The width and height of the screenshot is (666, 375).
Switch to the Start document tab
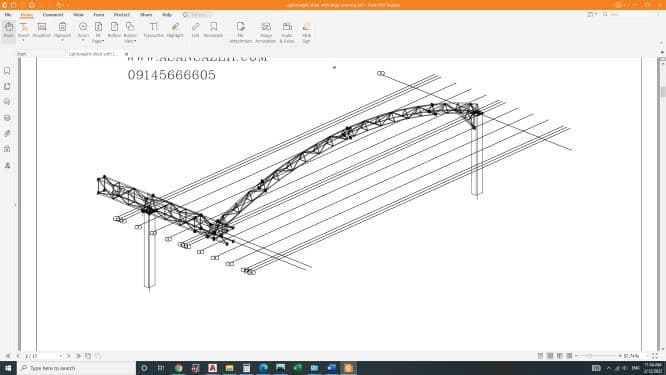(22, 54)
